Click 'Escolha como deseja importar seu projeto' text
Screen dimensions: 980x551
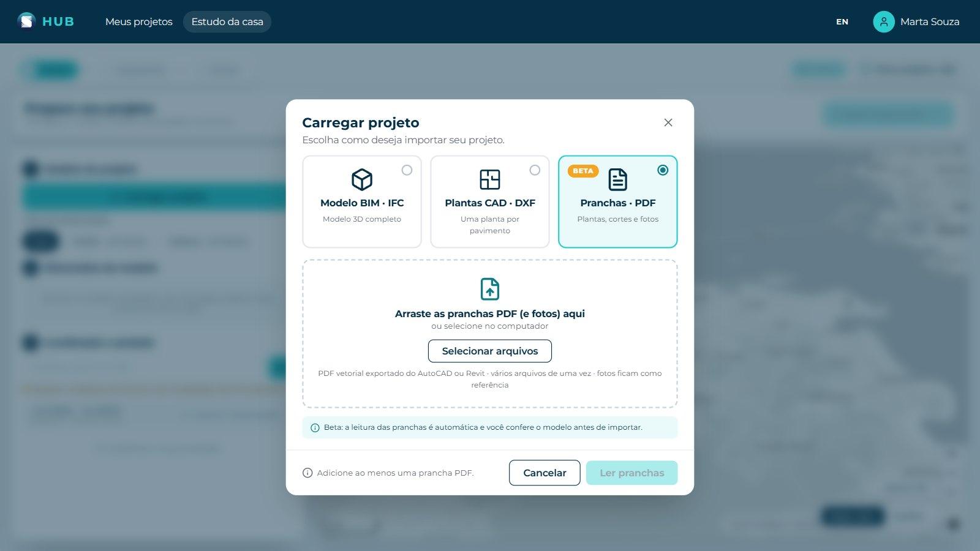[x=404, y=140]
